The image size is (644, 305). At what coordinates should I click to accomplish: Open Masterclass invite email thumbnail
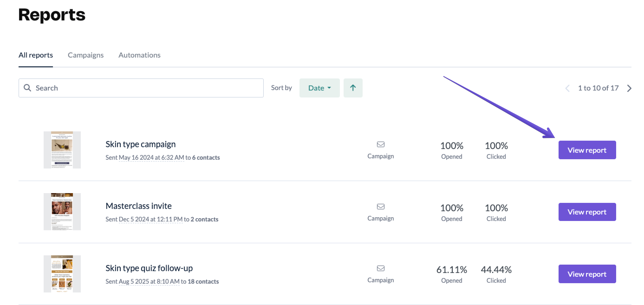[62, 211]
